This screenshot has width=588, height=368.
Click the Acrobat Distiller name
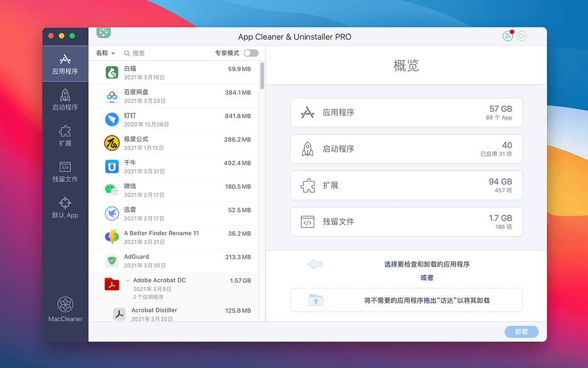[154, 310]
